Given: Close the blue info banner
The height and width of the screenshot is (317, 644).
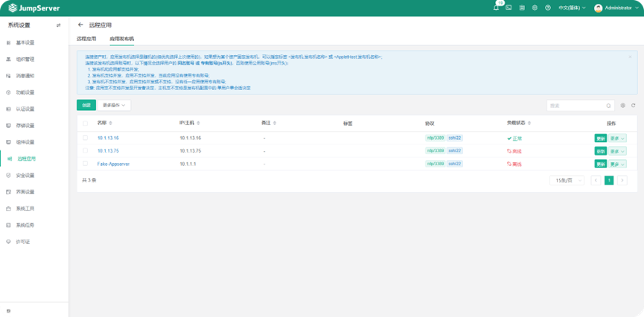Looking at the screenshot, I should [630, 57].
